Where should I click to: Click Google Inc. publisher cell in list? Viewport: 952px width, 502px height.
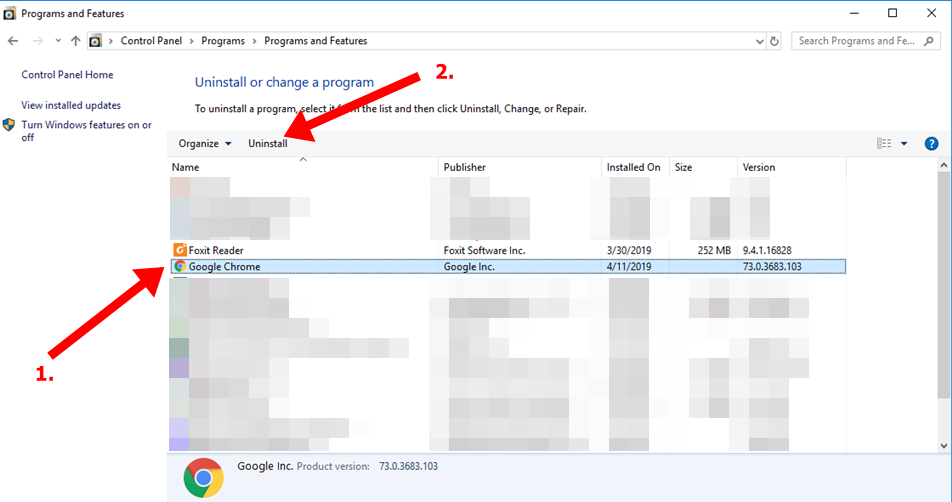pyautogui.click(x=469, y=266)
